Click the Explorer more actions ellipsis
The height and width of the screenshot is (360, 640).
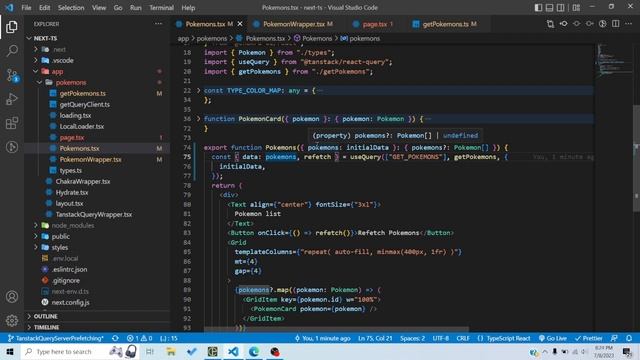158,24
